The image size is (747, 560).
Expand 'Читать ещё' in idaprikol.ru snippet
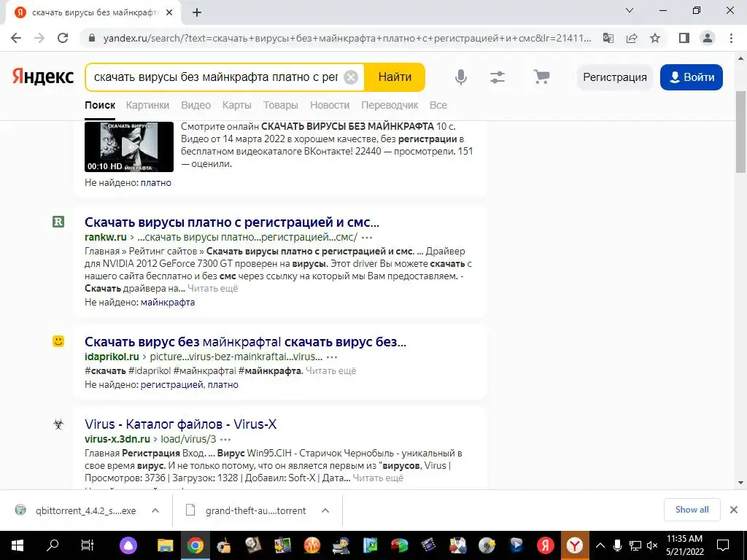[330, 371]
